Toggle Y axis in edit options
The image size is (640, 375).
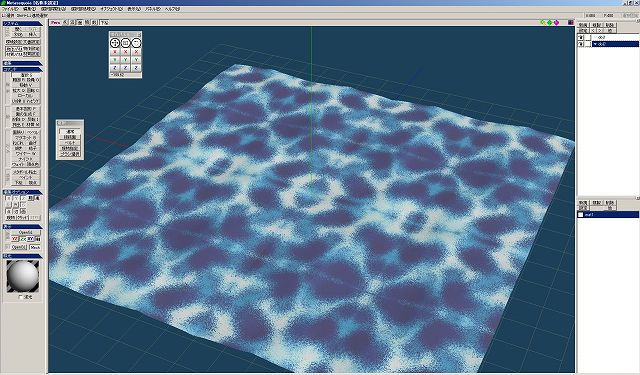[x=16, y=198]
